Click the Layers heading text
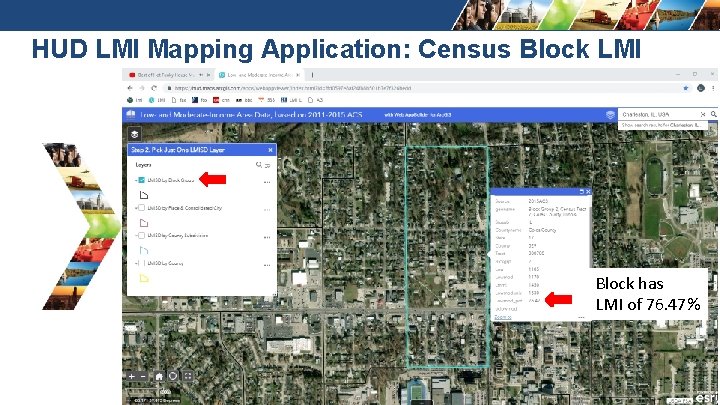Screen dimensions: 720x405 click(143, 164)
